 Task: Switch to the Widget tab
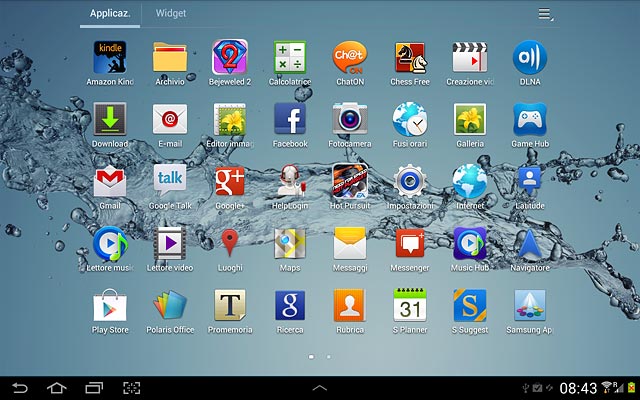tap(171, 13)
